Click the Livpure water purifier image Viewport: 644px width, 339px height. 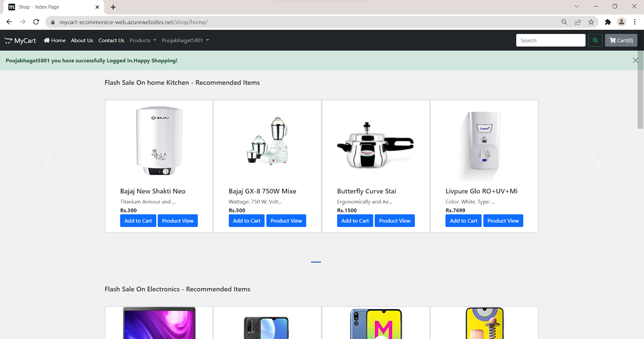pyautogui.click(x=484, y=141)
